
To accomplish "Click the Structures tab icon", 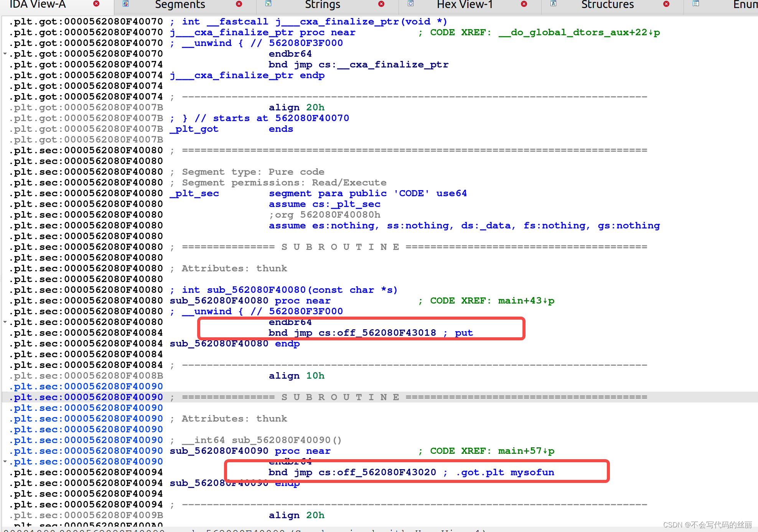I will [x=553, y=4].
